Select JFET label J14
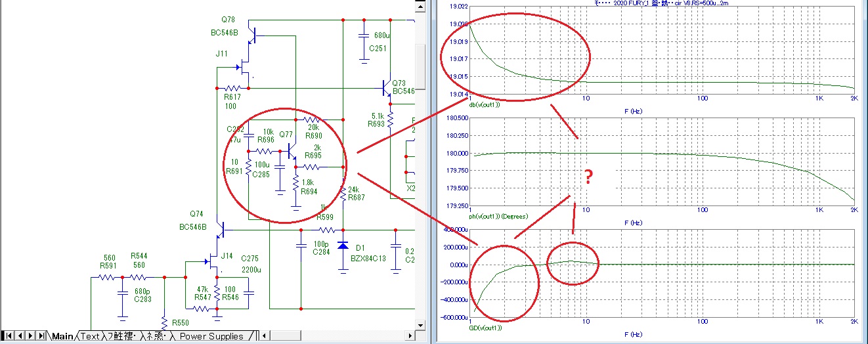868x344 pixels. tap(227, 255)
